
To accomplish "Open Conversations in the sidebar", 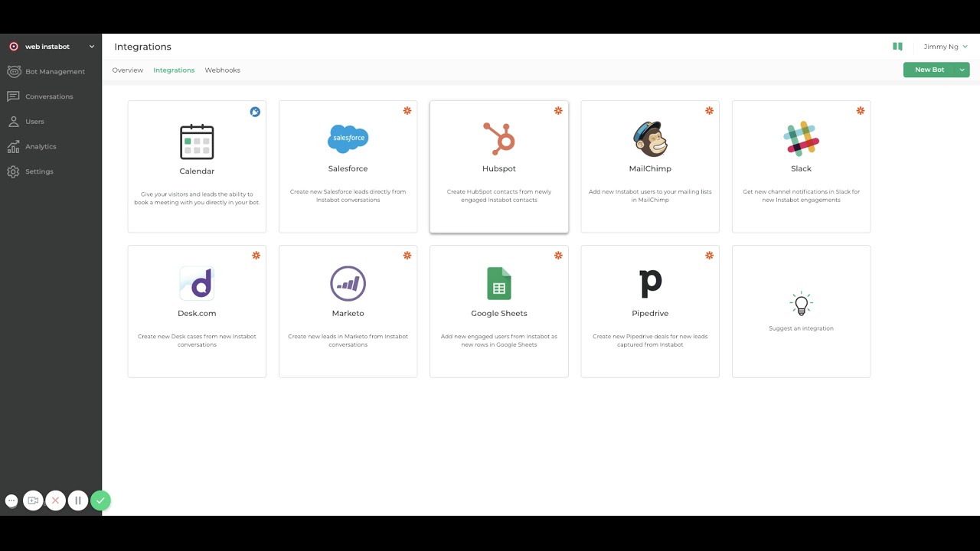I will [x=51, y=96].
